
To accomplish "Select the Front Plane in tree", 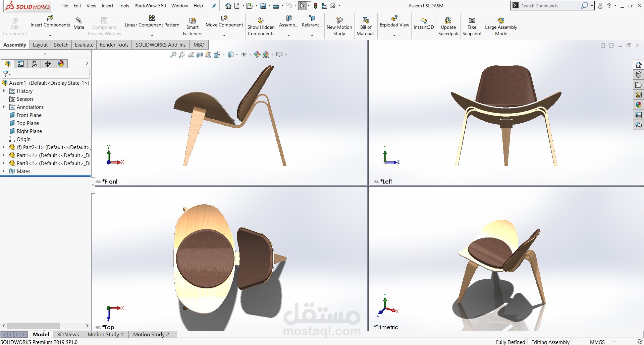I will coord(29,115).
